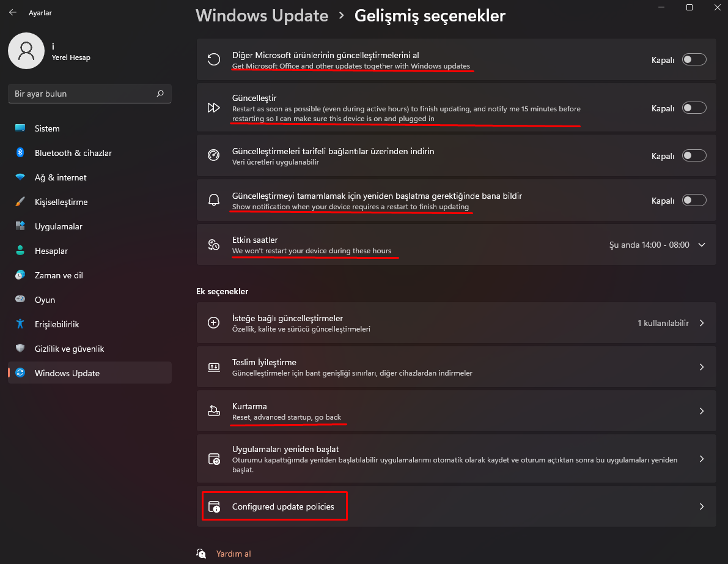Screen dimensions: 728x564
Task: Go back to Windows Update breadcrumb
Action: [262, 15]
